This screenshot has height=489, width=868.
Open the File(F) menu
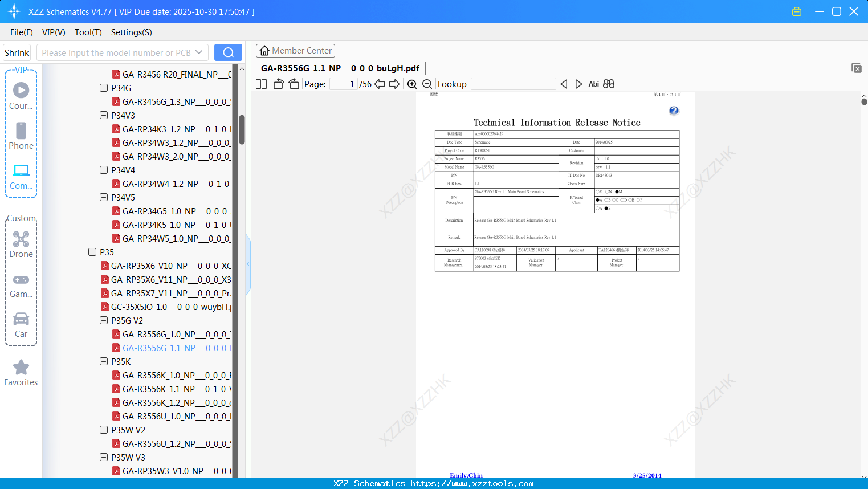(22, 32)
